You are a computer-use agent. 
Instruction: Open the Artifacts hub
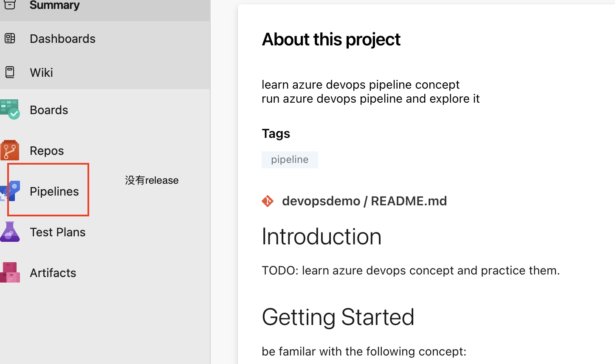click(53, 273)
